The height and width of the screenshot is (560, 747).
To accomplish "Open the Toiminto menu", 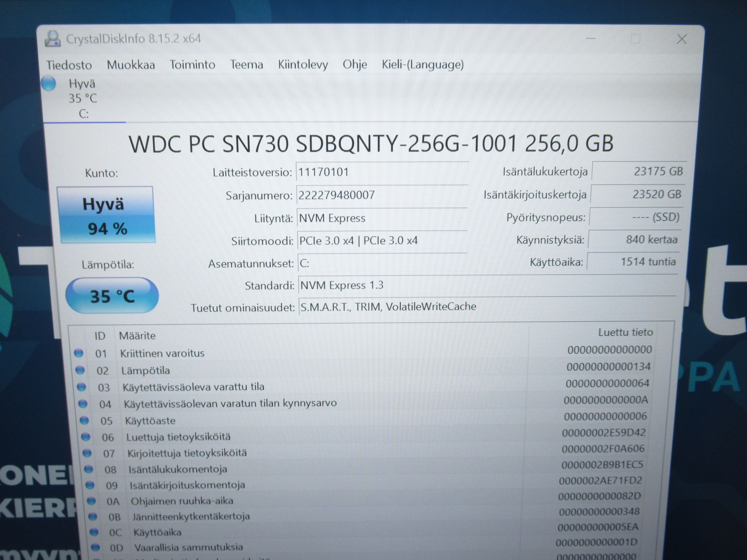I will pyautogui.click(x=193, y=65).
